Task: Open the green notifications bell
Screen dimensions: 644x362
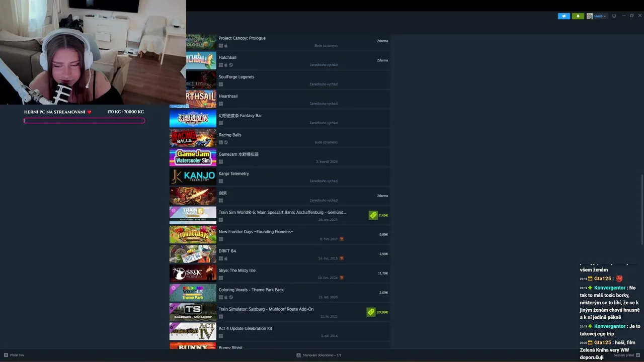Action: pyautogui.click(x=578, y=16)
